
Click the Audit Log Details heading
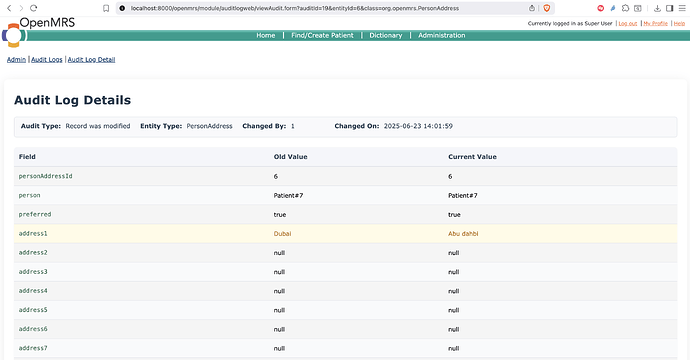(73, 100)
